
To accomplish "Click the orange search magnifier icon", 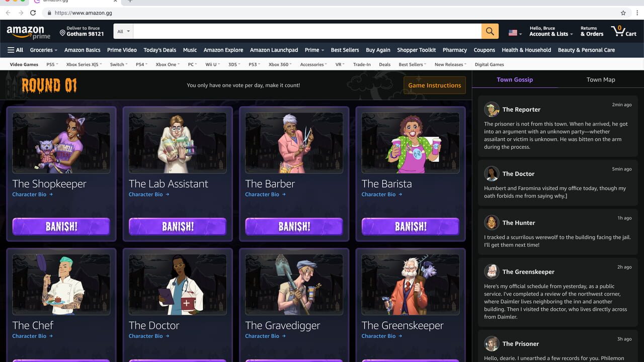I will [490, 31].
